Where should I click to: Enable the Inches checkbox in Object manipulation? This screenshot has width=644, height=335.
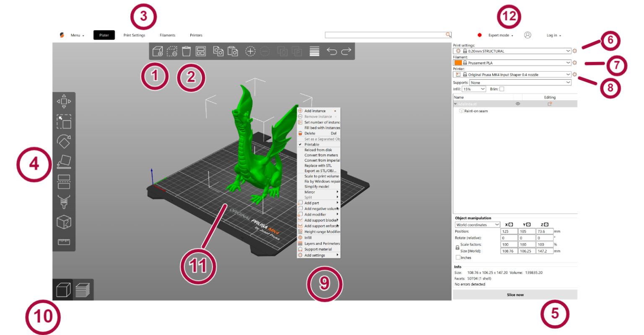pos(458,257)
